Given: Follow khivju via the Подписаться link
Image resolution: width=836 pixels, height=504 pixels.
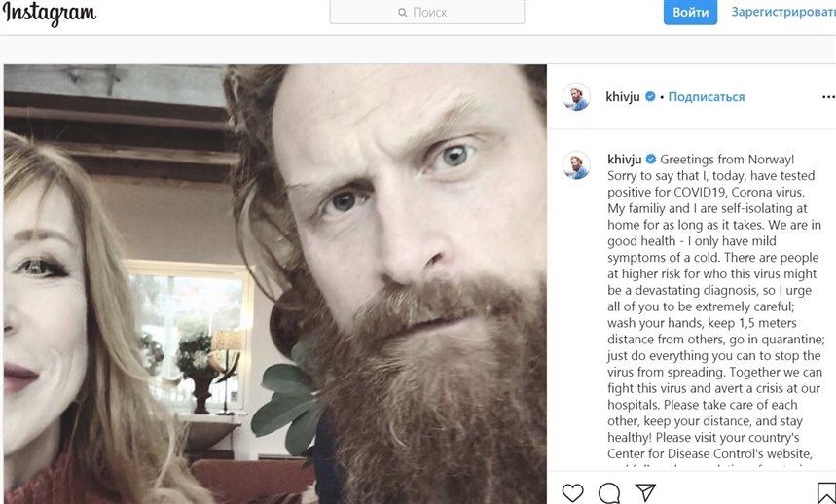Looking at the screenshot, I should click(707, 97).
